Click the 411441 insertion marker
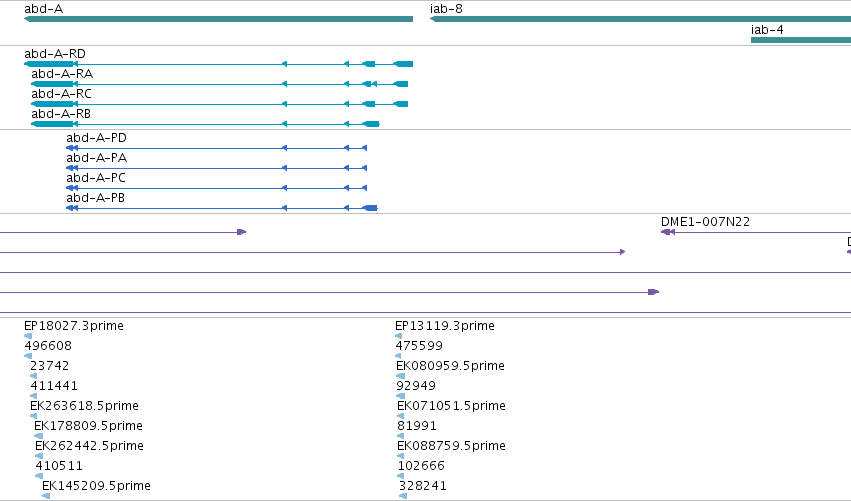Viewport: 851px width, 501px height. 34,396
